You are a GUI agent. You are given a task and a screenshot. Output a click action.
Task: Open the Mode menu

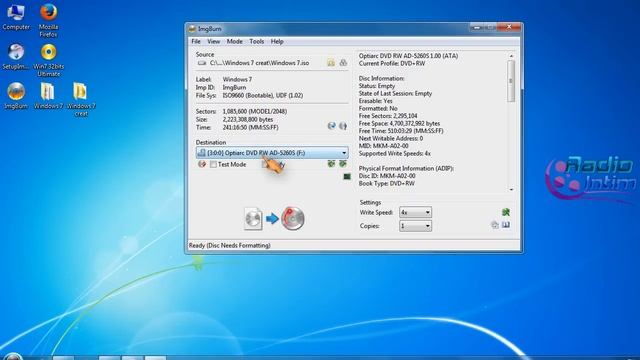pos(235,42)
